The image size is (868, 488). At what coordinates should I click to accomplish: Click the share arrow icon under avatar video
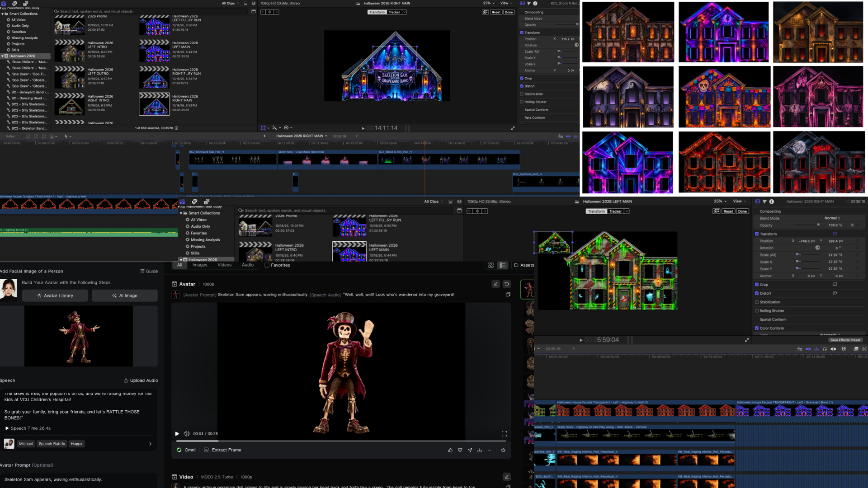470,450
